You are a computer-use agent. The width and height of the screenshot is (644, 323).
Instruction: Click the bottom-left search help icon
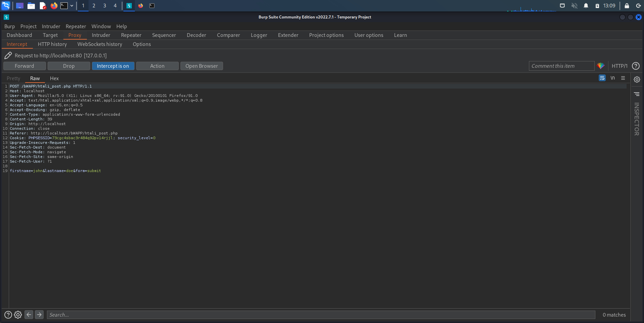[x=8, y=315]
